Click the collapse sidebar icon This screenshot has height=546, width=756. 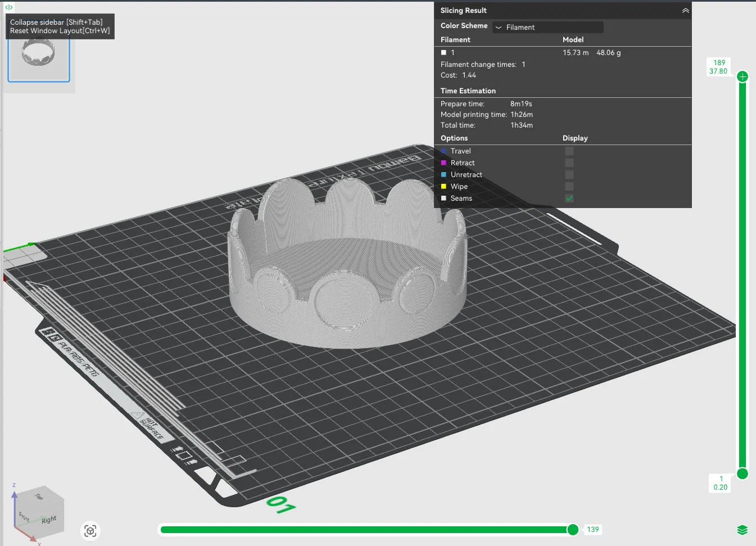point(8,7)
